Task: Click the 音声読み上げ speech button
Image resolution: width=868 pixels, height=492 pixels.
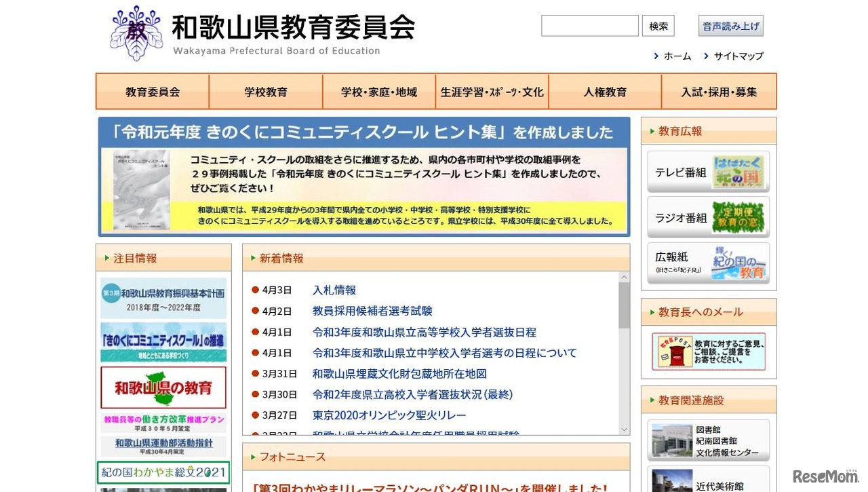Action: click(731, 25)
